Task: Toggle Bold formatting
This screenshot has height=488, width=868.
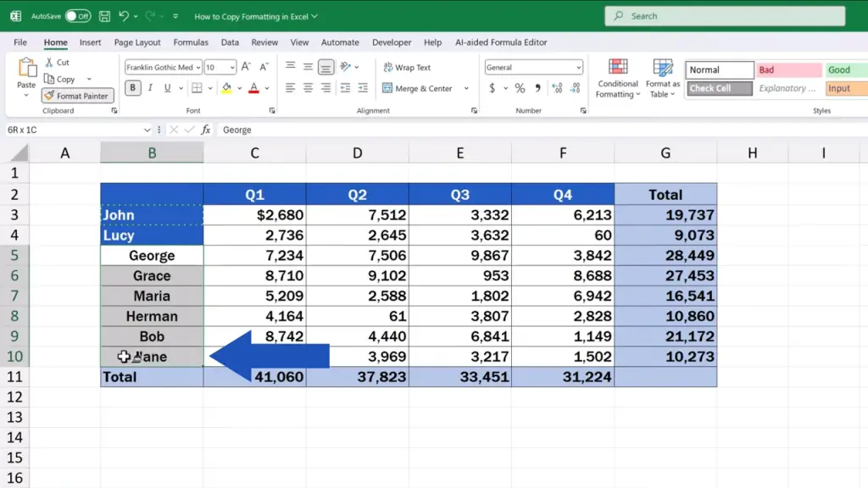Action: point(133,88)
